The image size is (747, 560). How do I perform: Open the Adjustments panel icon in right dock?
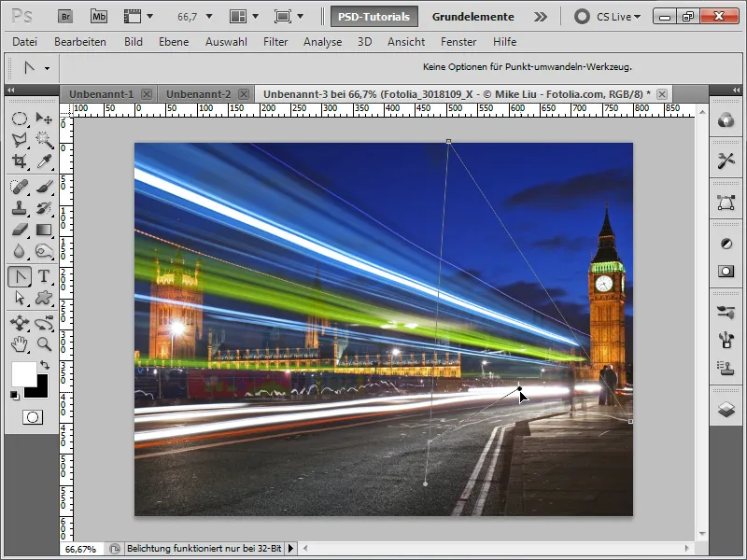726,244
